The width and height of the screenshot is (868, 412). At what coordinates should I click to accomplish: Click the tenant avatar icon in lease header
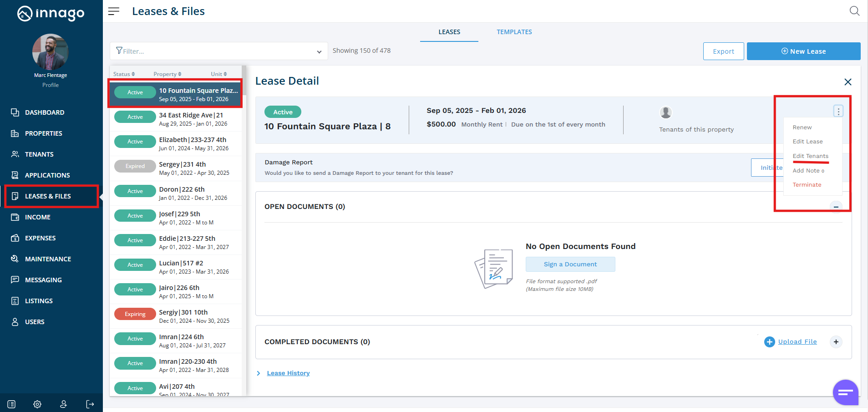coord(665,112)
